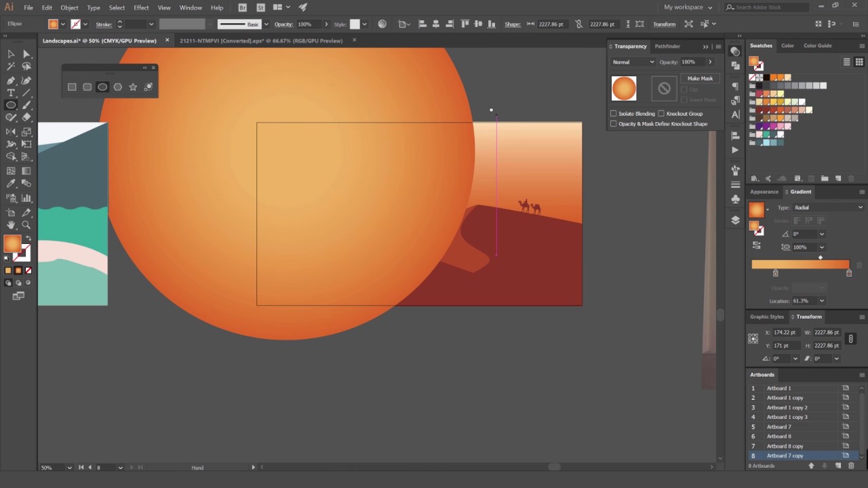The image size is (868, 488).
Task: Click the transparency panel object thumbnail
Action: click(x=624, y=88)
